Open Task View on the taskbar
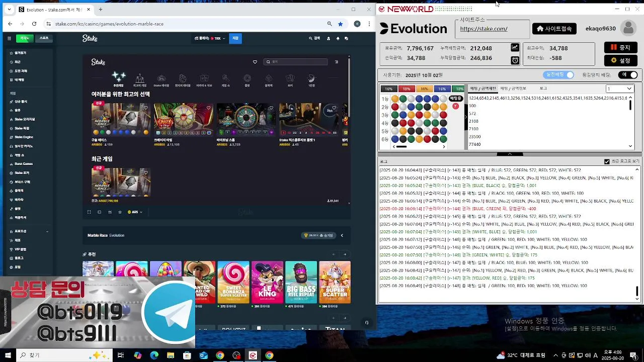This screenshot has width=644, height=362. 121,355
